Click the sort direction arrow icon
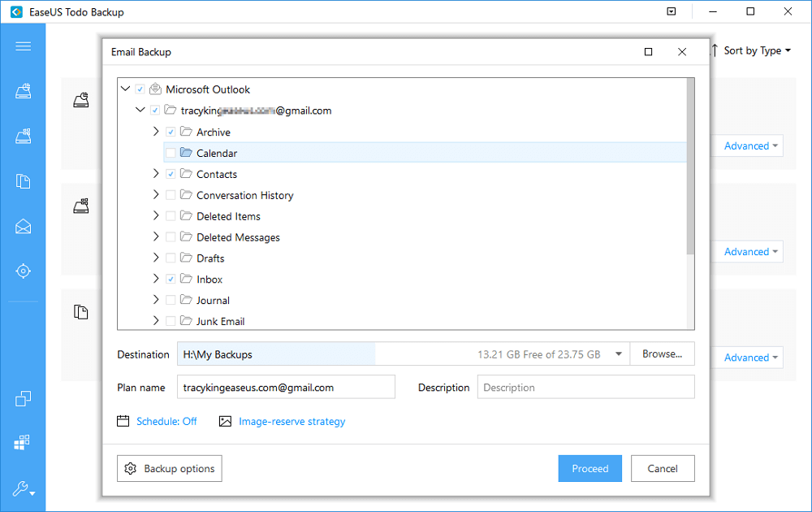This screenshot has width=812, height=512. 715,50
